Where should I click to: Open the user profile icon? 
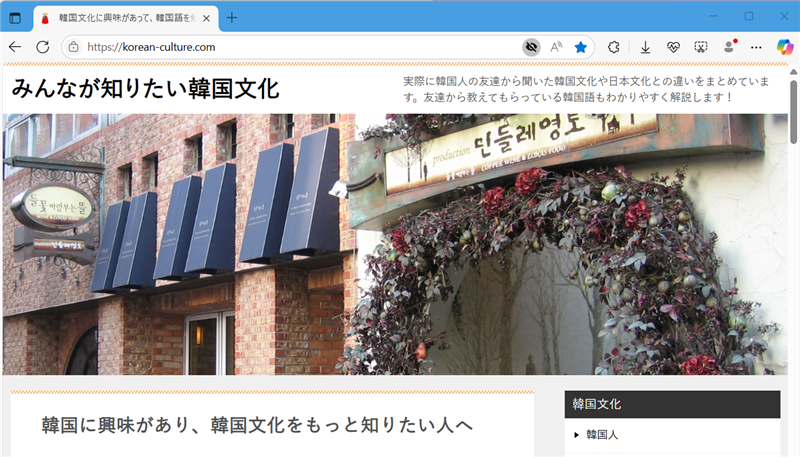coord(729,47)
